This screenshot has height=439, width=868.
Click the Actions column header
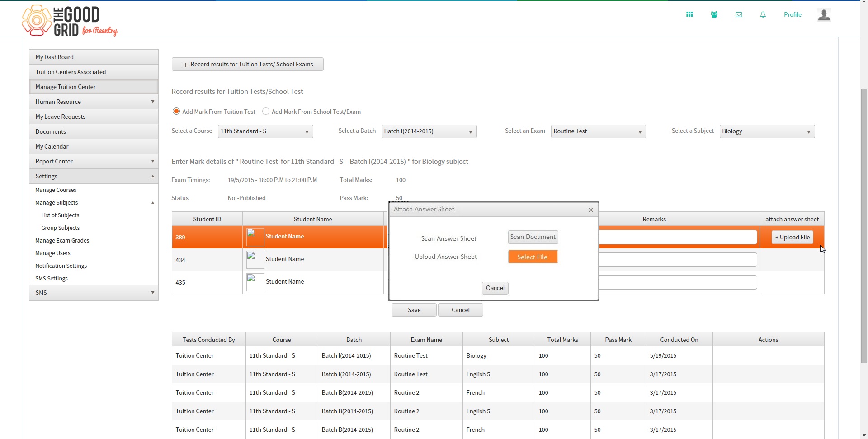[768, 340]
